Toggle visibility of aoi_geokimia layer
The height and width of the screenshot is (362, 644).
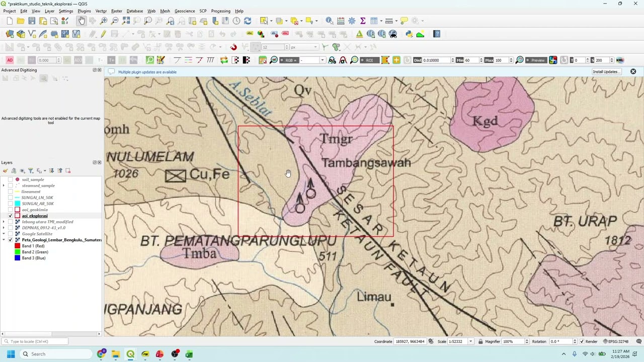coord(11,210)
